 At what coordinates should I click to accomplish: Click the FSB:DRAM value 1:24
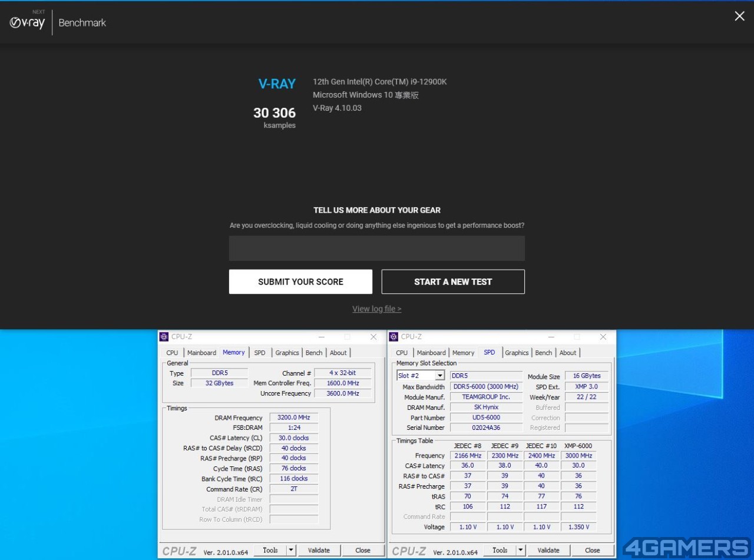[x=294, y=428]
